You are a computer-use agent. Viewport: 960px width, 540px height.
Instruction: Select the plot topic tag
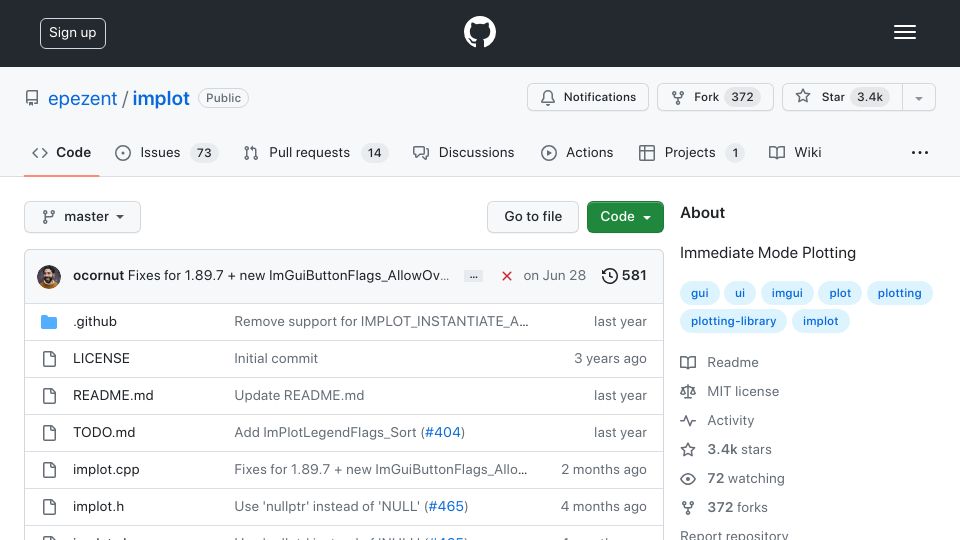tap(840, 293)
